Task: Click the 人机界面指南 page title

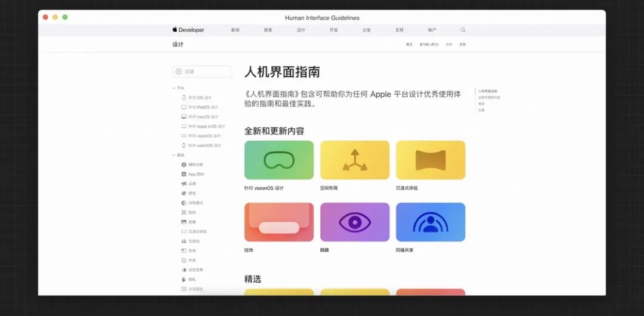Action: 282,72
